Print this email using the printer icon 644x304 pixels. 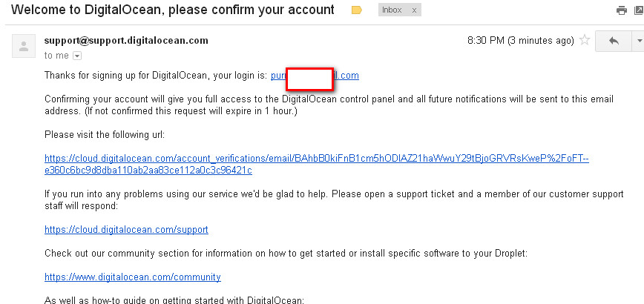pyautogui.click(x=622, y=10)
